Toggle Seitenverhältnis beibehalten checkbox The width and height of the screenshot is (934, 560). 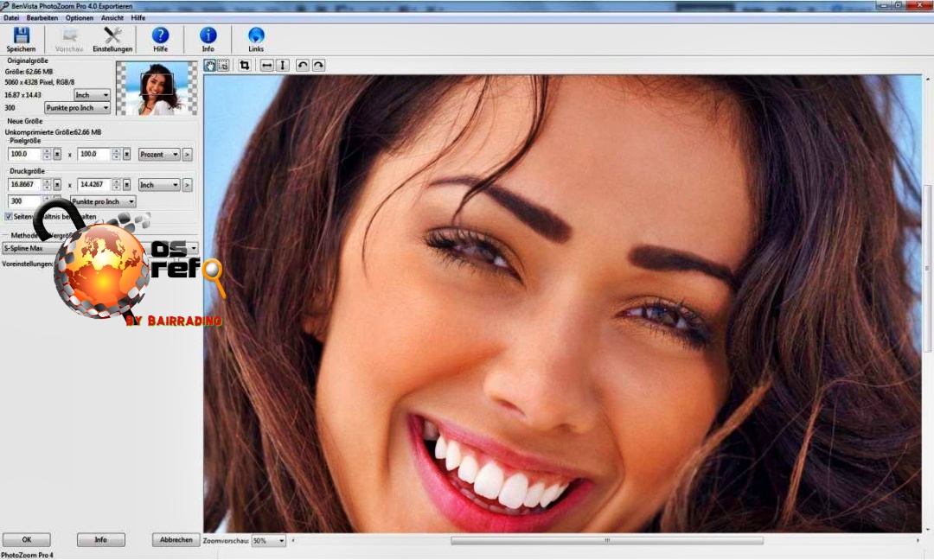coord(9,217)
